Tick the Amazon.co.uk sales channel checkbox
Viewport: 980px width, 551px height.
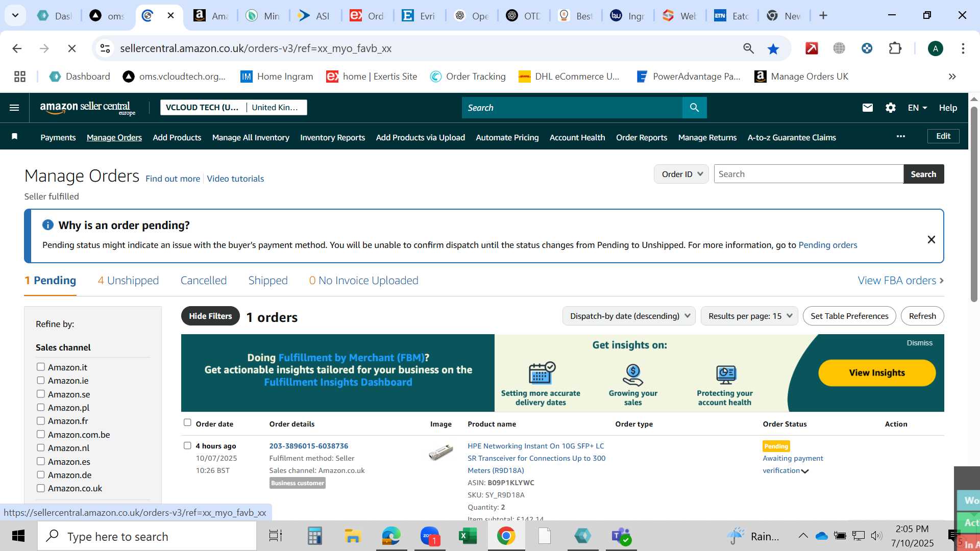[41, 488]
